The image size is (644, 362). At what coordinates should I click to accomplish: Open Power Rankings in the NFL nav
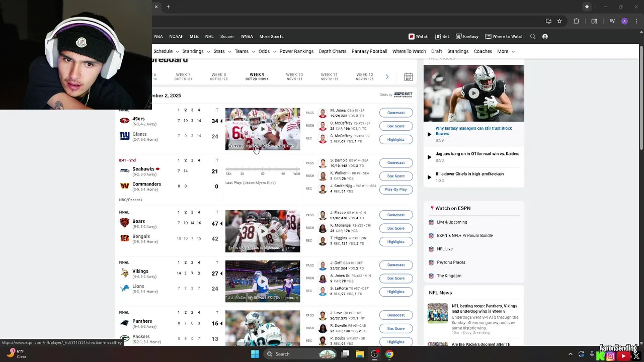pos(296,51)
